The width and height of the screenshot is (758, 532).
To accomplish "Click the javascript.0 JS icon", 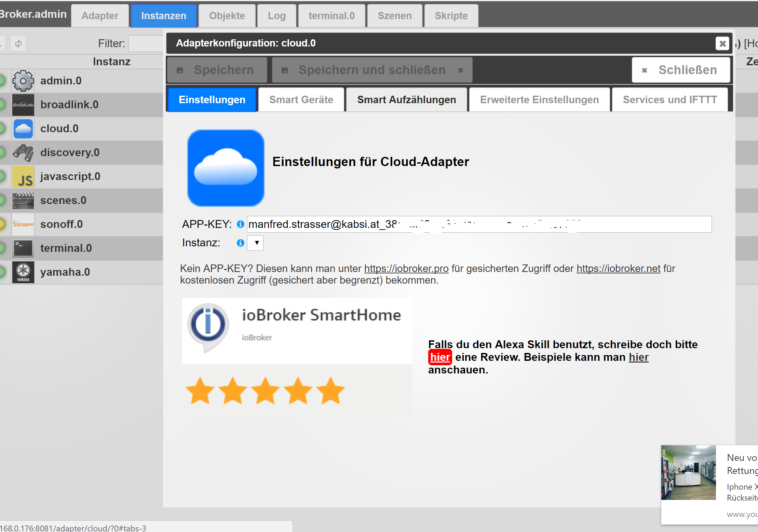I will (23, 177).
